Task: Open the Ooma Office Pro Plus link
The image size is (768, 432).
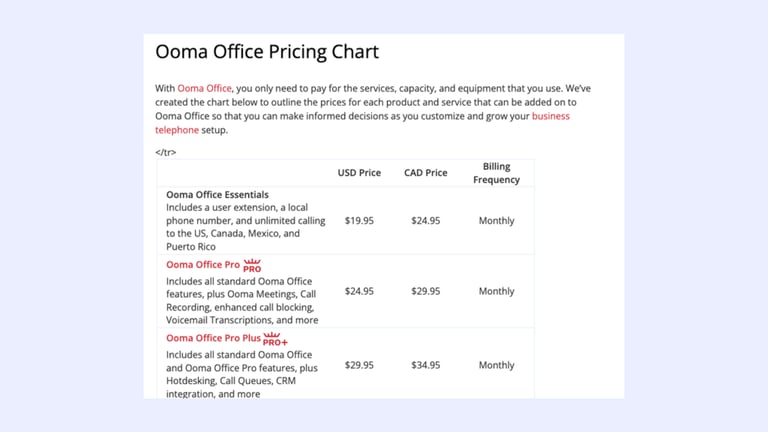Action: click(213, 338)
